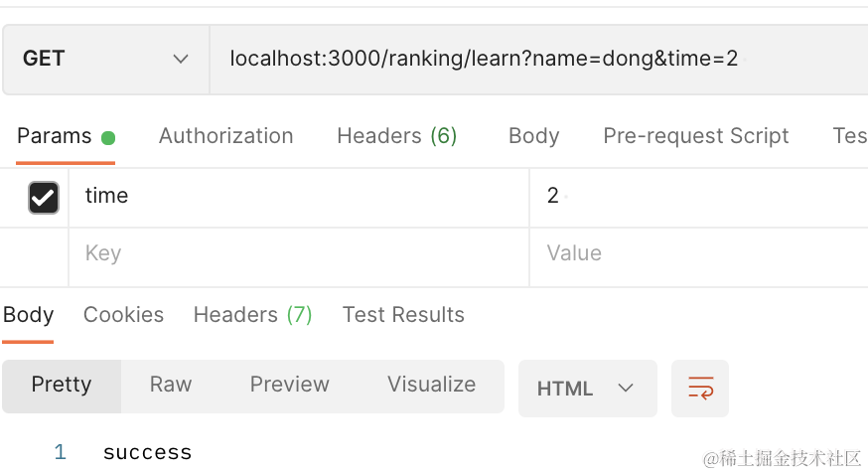Image resolution: width=868 pixels, height=475 pixels.
Task: Expand the HTML format dropdown
Action: tap(586, 389)
